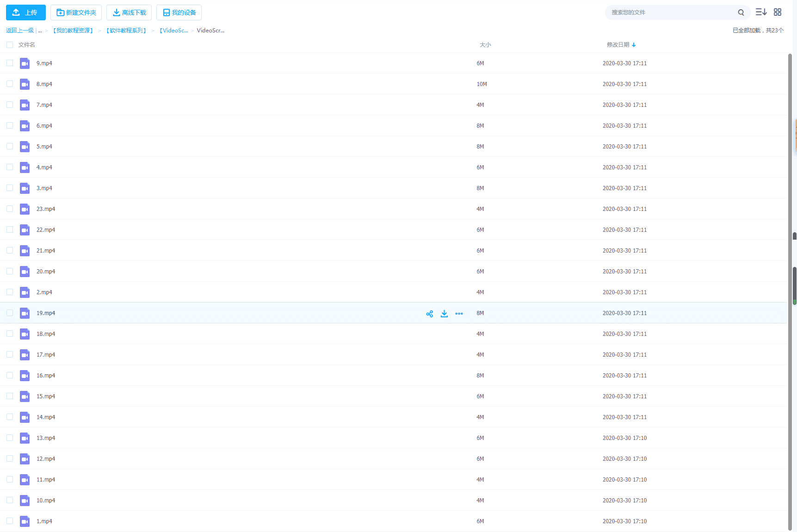Click the 10M size of 8.mp4
797x532 pixels.
click(482, 84)
